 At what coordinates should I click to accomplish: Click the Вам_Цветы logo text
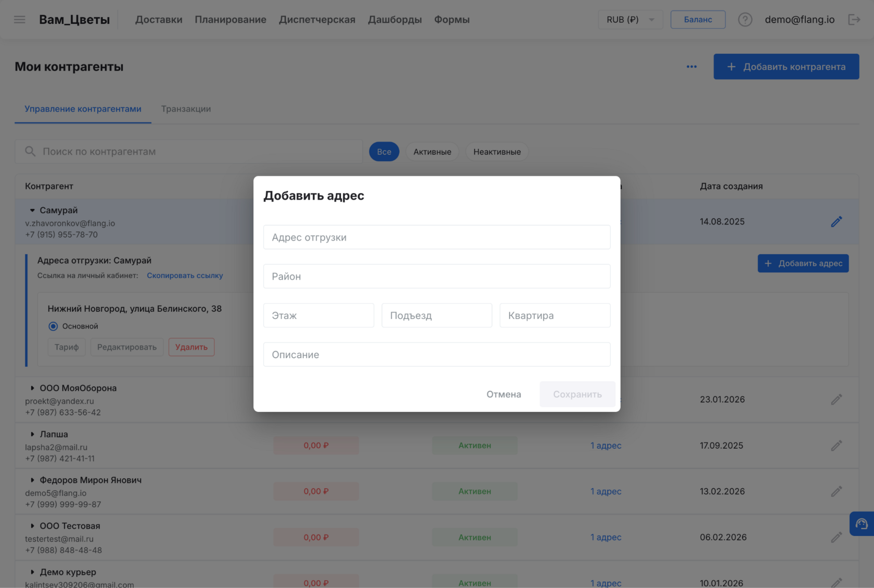[x=74, y=19]
